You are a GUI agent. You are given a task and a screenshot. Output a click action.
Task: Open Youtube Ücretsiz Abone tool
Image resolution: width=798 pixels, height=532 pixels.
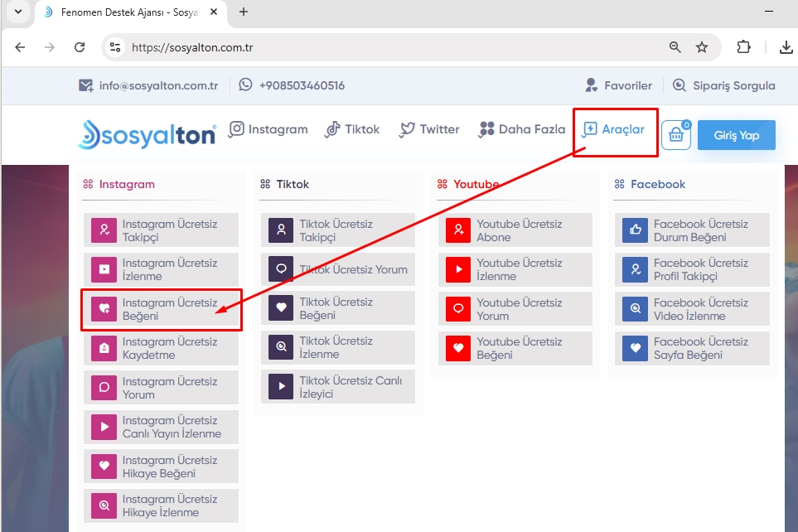point(515,230)
